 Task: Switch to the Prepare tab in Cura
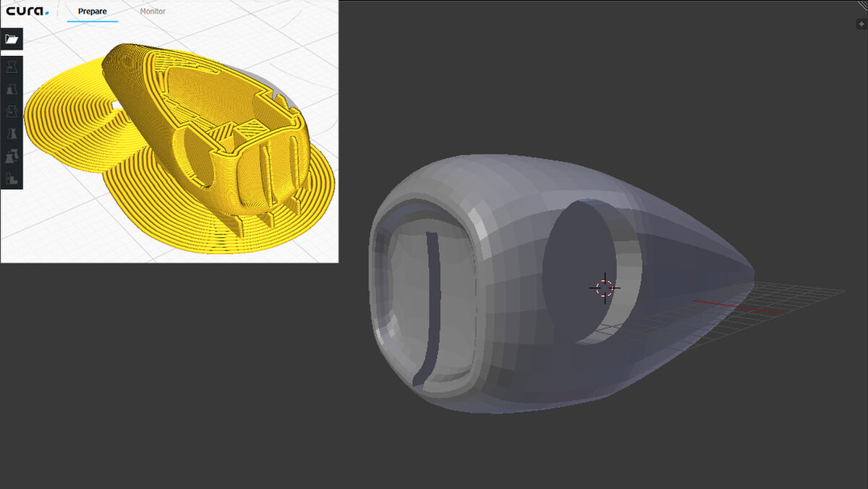pos(93,12)
